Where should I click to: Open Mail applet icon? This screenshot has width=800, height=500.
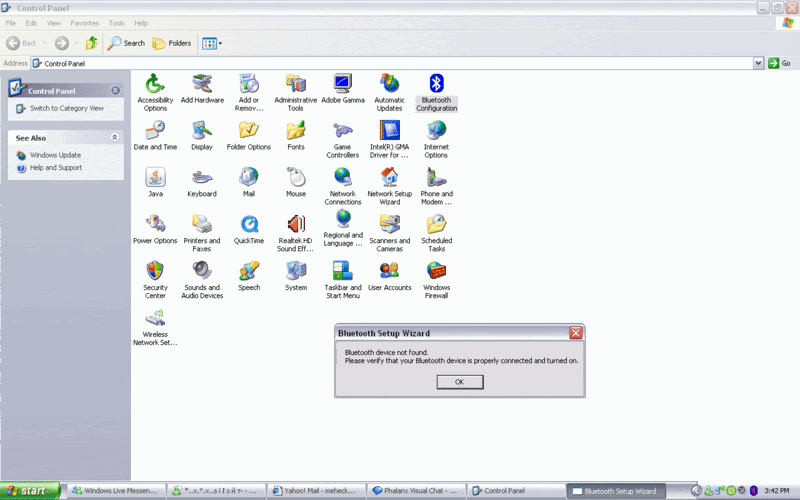[249, 183]
